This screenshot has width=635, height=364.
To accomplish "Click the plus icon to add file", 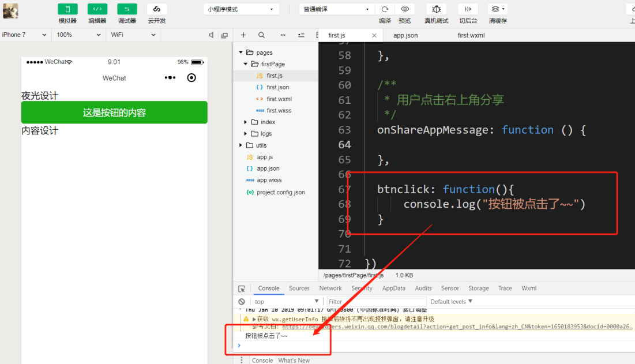I will (243, 35).
